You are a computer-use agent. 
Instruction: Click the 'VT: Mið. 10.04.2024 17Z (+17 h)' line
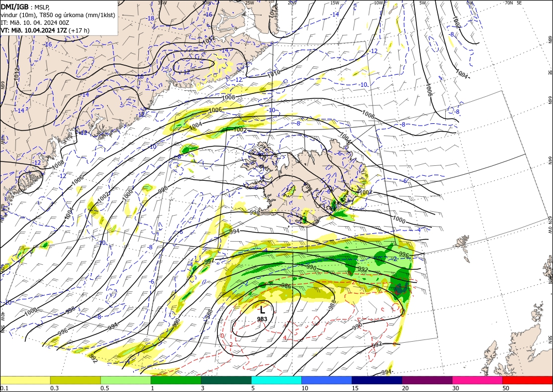pos(45,30)
